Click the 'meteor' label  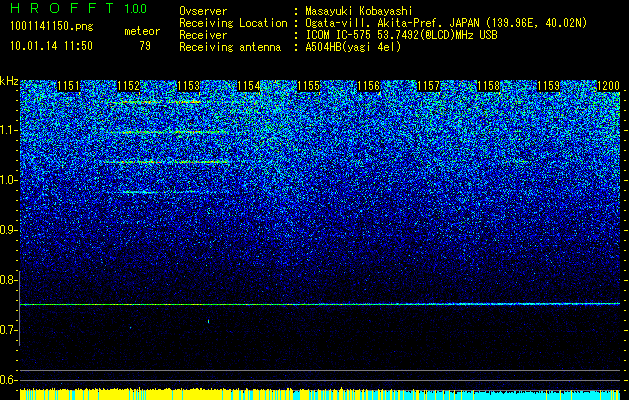142,31
